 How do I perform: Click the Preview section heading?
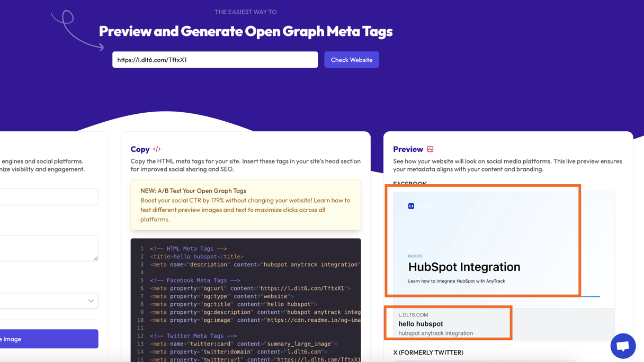coord(408,149)
